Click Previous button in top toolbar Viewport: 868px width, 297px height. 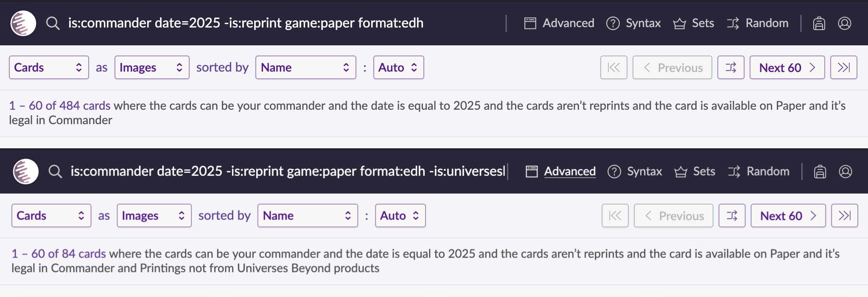tap(672, 67)
